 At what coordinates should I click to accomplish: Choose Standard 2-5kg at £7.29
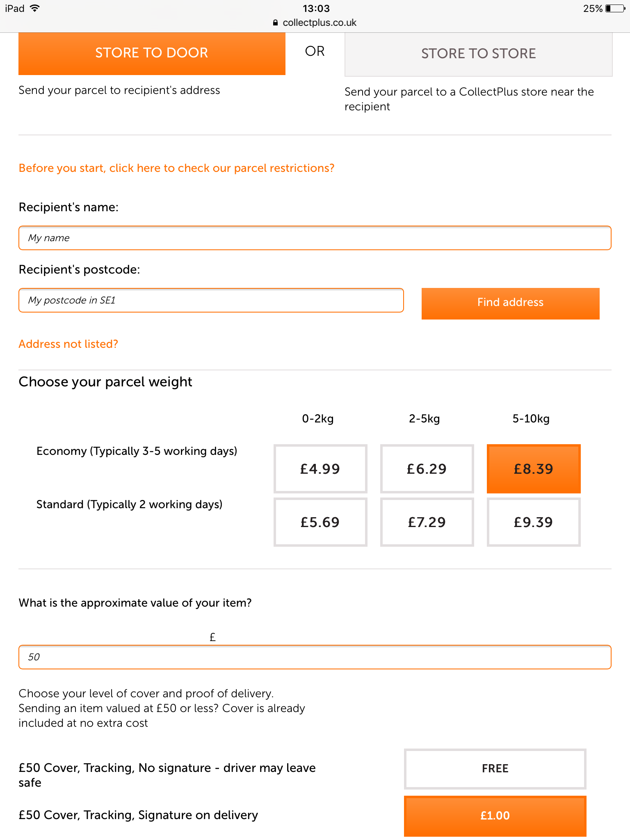tap(427, 522)
